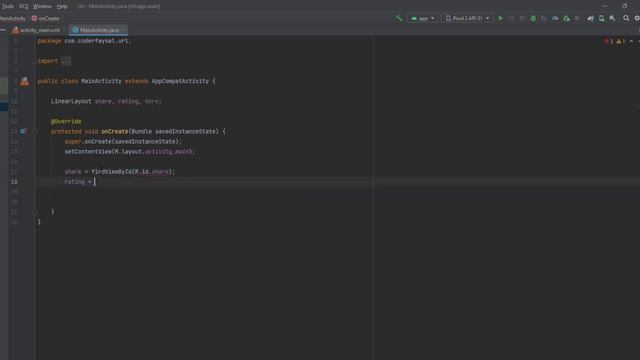Open the Help menu
The width and height of the screenshot is (640, 360).
(x=62, y=6)
